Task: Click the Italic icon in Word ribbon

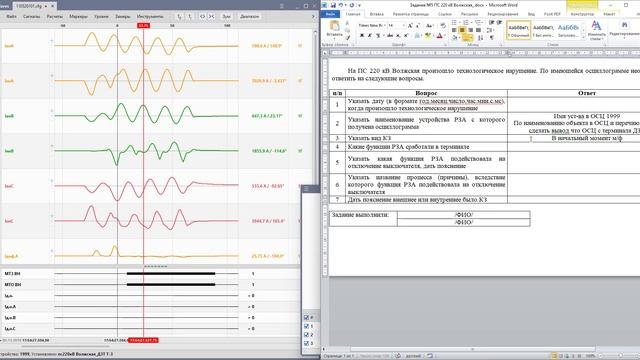Action: 370,36
